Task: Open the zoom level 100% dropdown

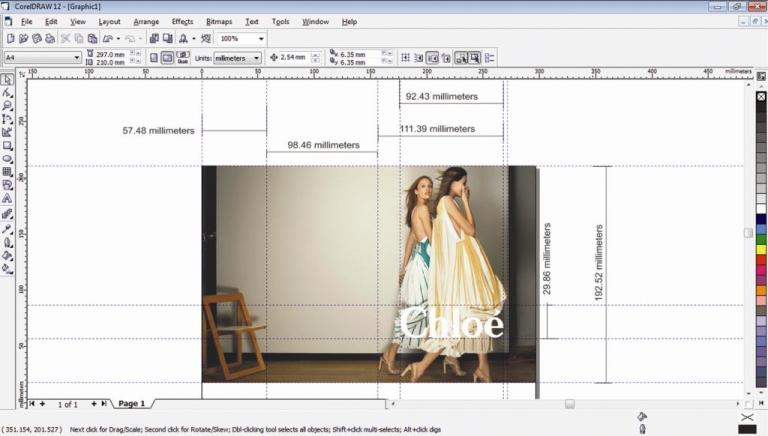Action: coord(261,38)
